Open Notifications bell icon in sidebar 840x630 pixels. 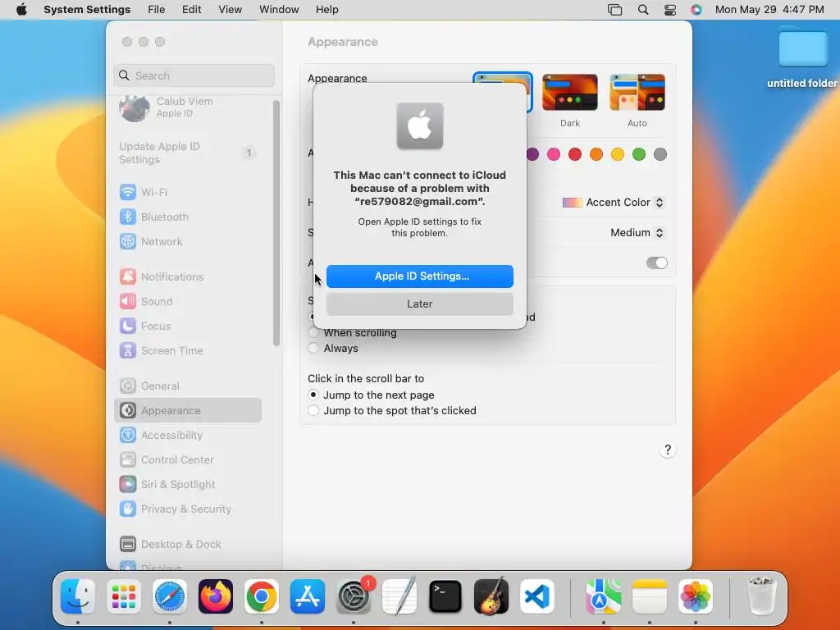[127, 276]
